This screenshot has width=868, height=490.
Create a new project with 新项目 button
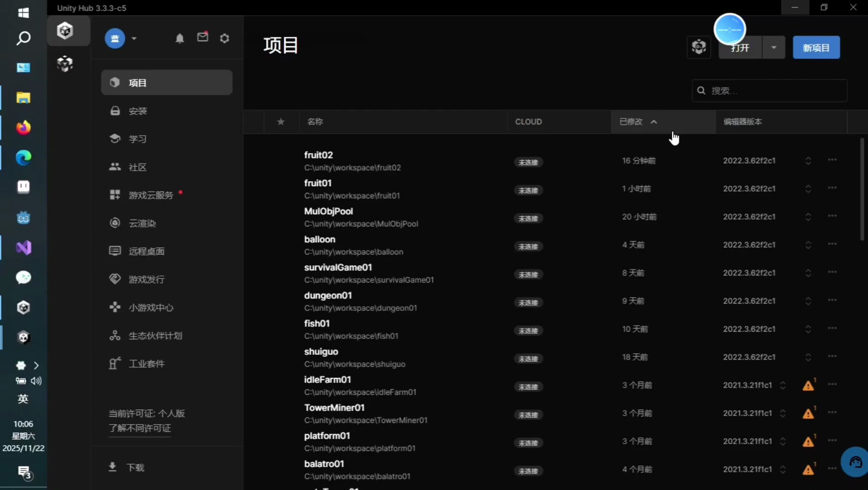click(x=816, y=47)
